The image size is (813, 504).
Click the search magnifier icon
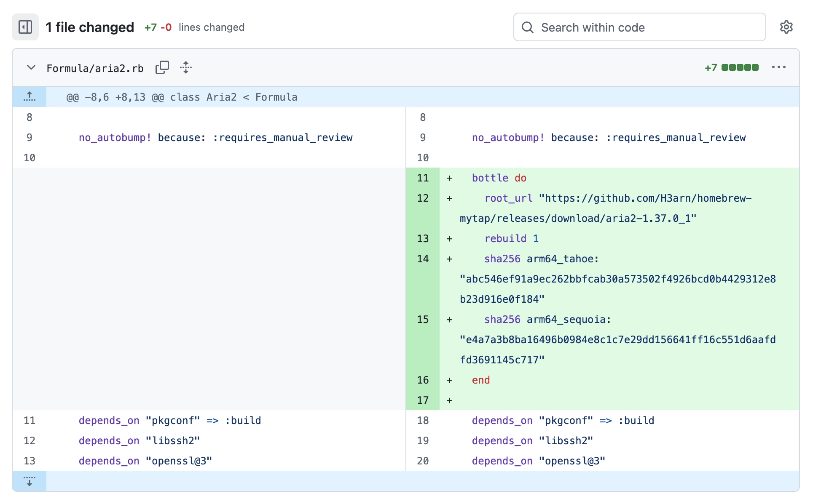tap(528, 27)
